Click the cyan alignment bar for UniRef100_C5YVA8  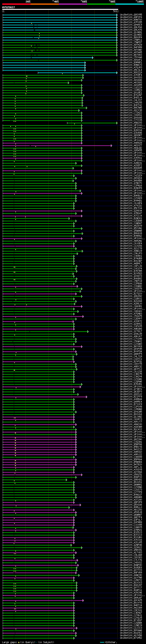(48, 58)
